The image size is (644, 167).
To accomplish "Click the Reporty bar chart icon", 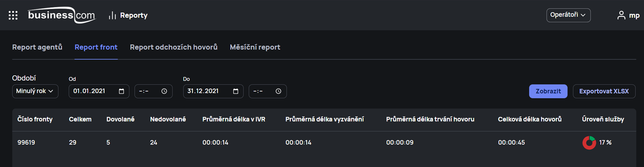I will 112,15.
